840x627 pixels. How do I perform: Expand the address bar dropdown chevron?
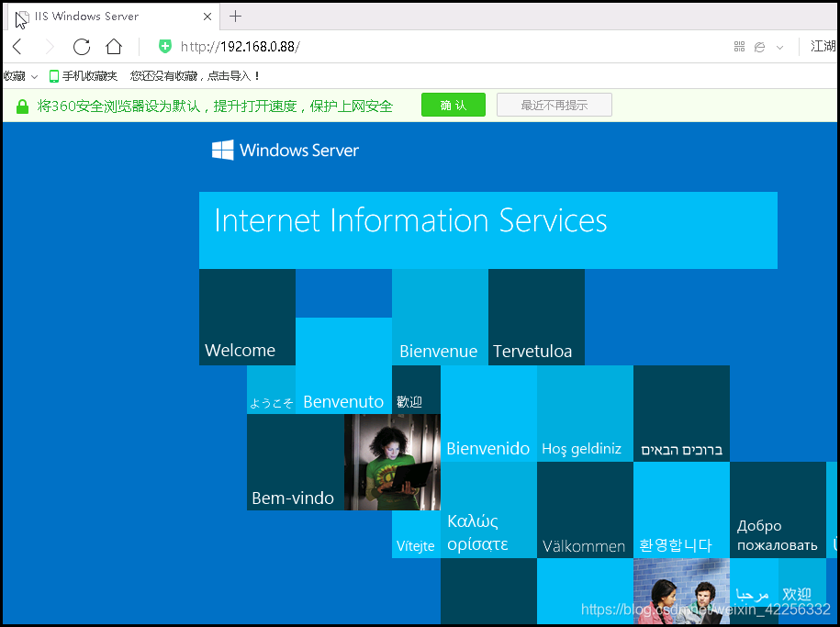(780, 47)
